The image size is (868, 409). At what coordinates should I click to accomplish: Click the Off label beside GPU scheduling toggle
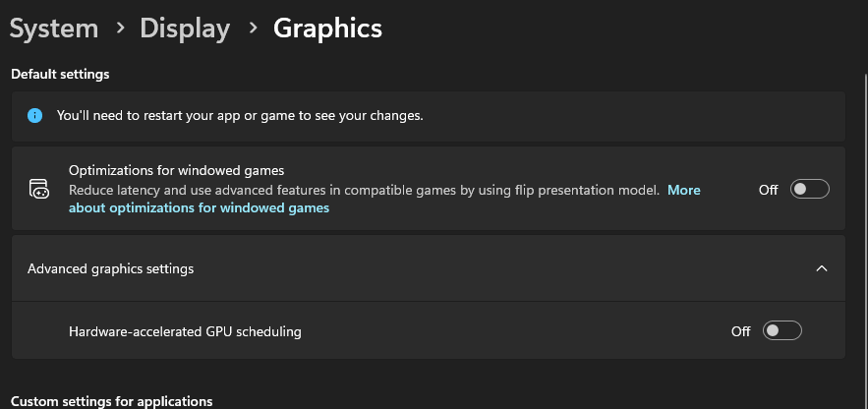[x=740, y=331]
